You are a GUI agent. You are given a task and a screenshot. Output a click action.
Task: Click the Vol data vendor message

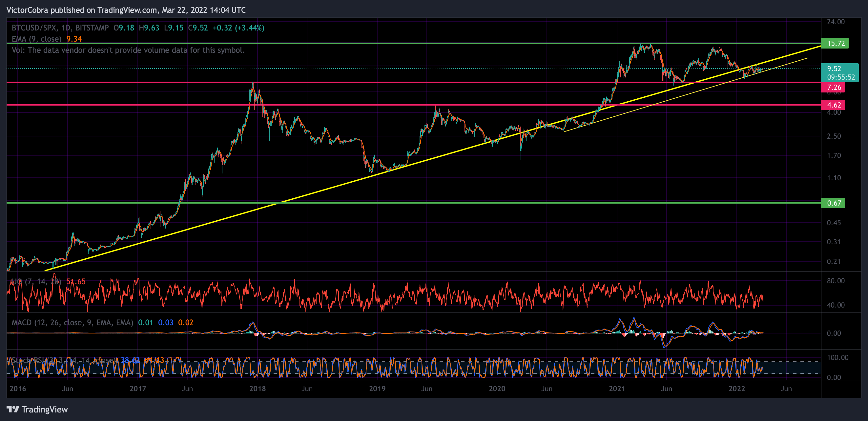click(x=128, y=50)
